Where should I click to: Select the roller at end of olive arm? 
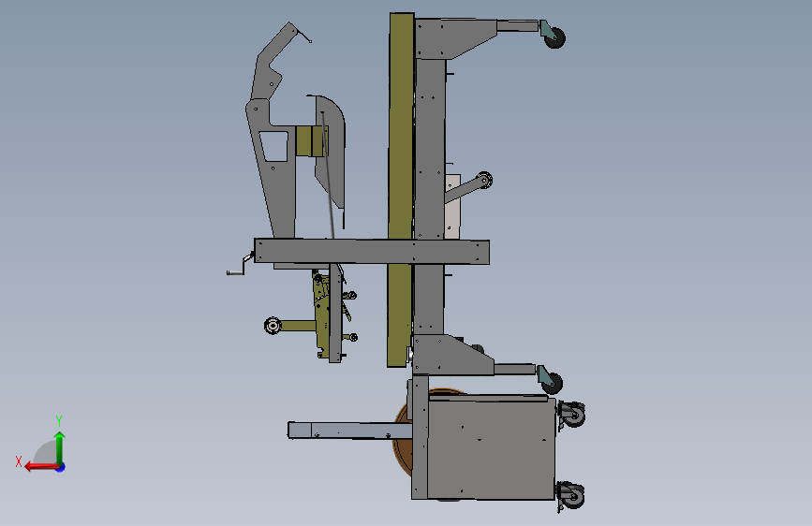click(x=273, y=326)
